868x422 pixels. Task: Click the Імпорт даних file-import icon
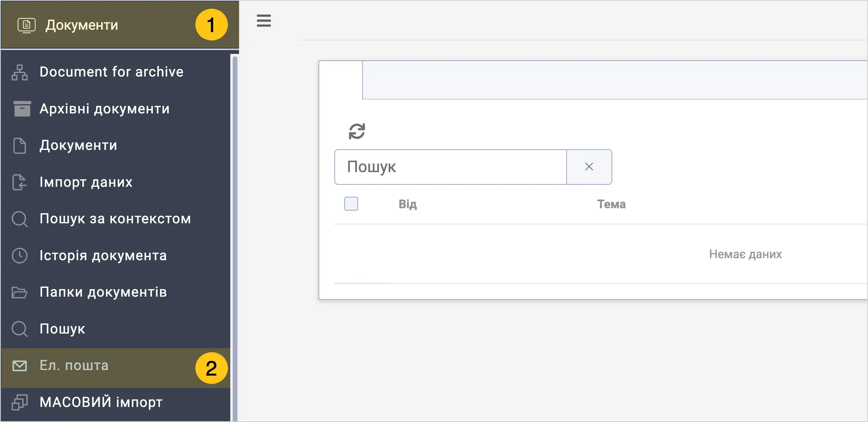pyautogui.click(x=19, y=182)
